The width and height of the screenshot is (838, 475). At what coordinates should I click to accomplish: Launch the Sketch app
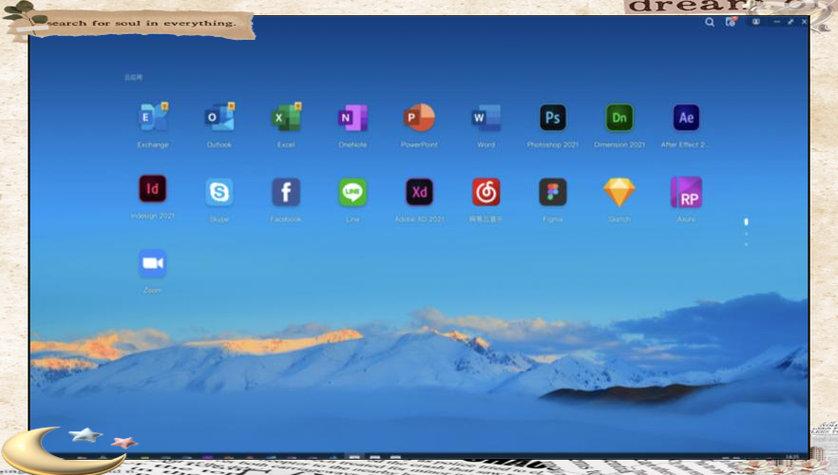click(619, 192)
